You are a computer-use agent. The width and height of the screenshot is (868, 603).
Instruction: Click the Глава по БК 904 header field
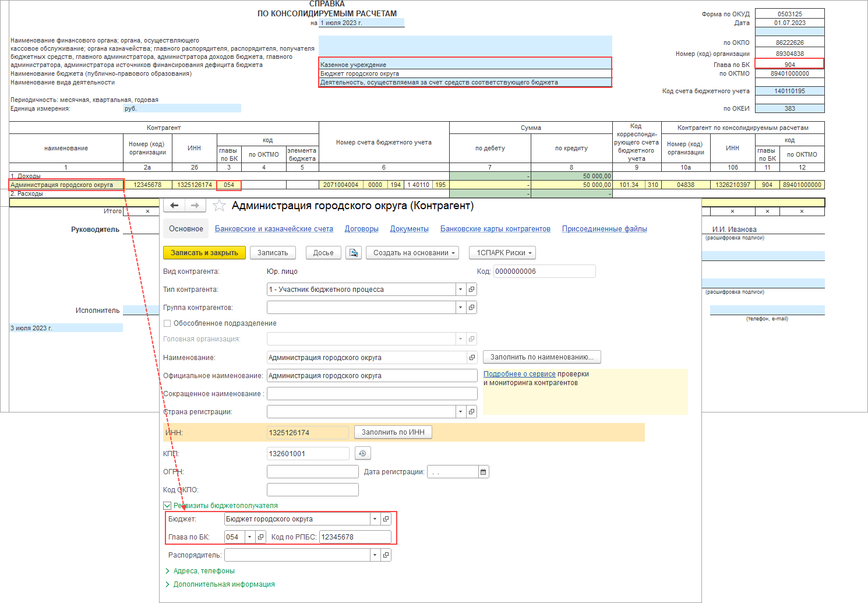(789, 64)
